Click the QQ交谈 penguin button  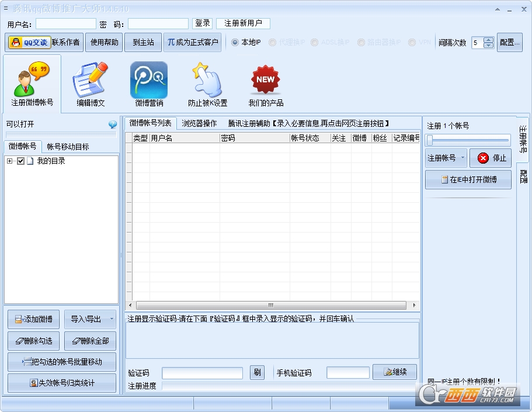(x=30, y=43)
